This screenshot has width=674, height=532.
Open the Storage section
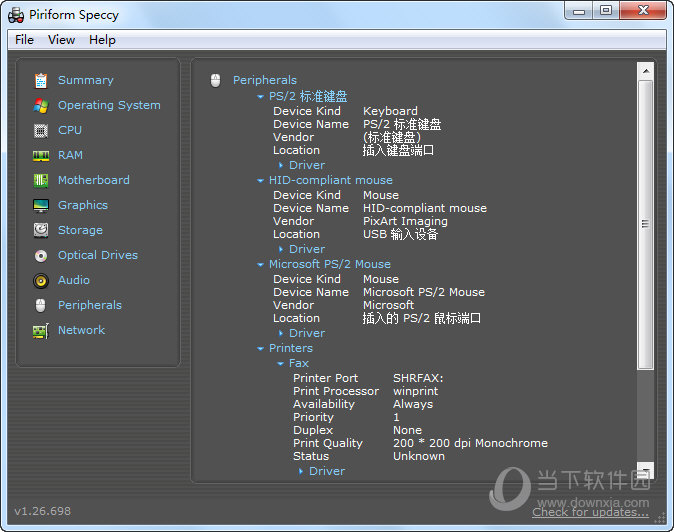pos(80,230)
